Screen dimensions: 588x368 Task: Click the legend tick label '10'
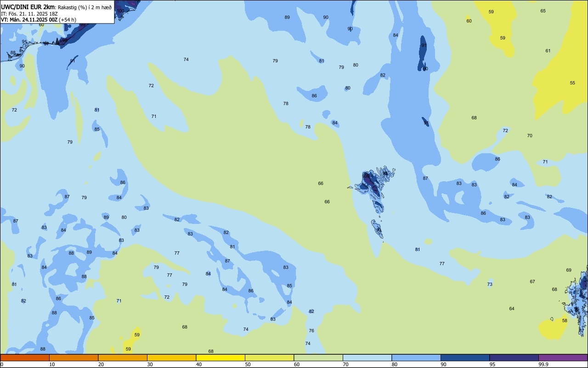(x=52, y=364)
